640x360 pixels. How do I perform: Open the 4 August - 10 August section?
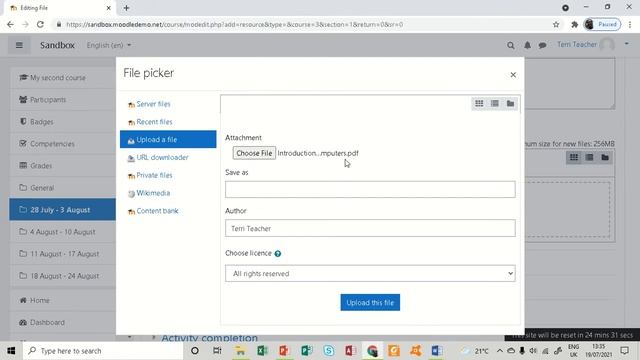(63, 232)
